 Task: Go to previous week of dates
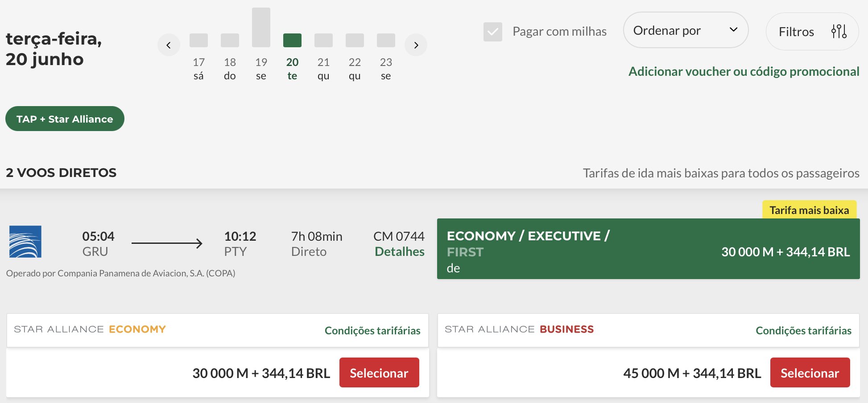point(169,45)
